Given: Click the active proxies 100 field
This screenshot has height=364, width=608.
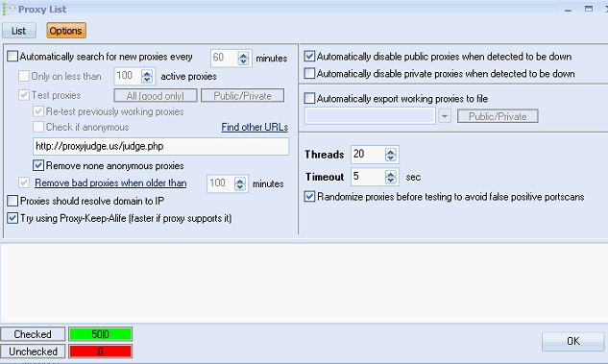Looking at the screenshot, I should click(128, 76).
